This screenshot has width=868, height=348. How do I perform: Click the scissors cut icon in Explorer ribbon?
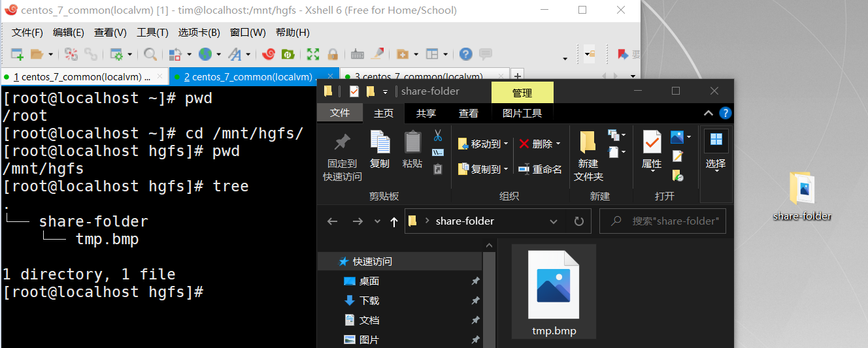click(x=438, y=136)
